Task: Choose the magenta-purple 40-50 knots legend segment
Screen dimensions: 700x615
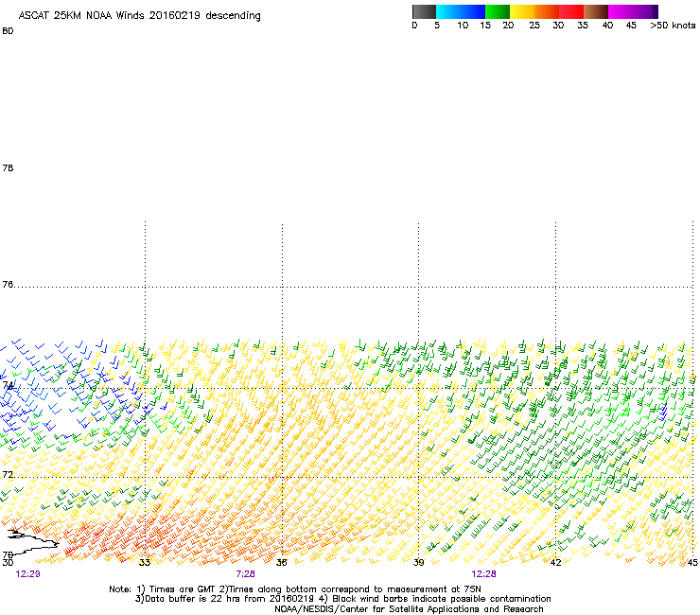Action: click(633, 11)
